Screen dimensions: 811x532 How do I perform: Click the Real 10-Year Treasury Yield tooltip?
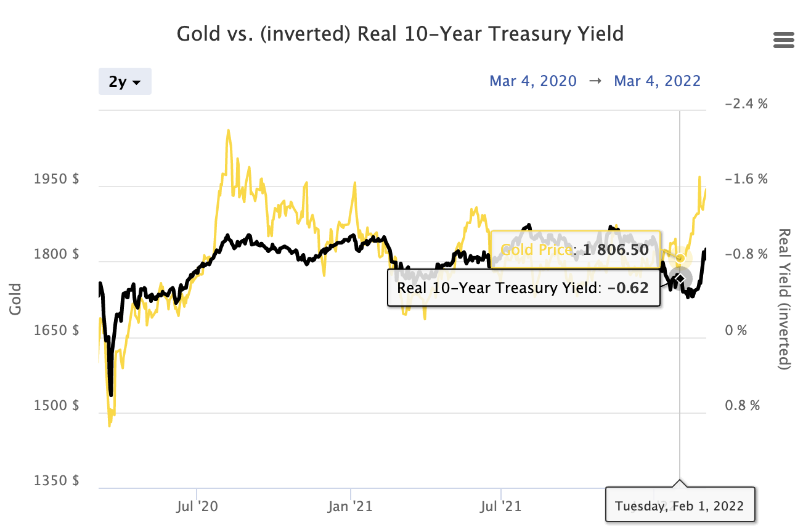tap(523, 288)
